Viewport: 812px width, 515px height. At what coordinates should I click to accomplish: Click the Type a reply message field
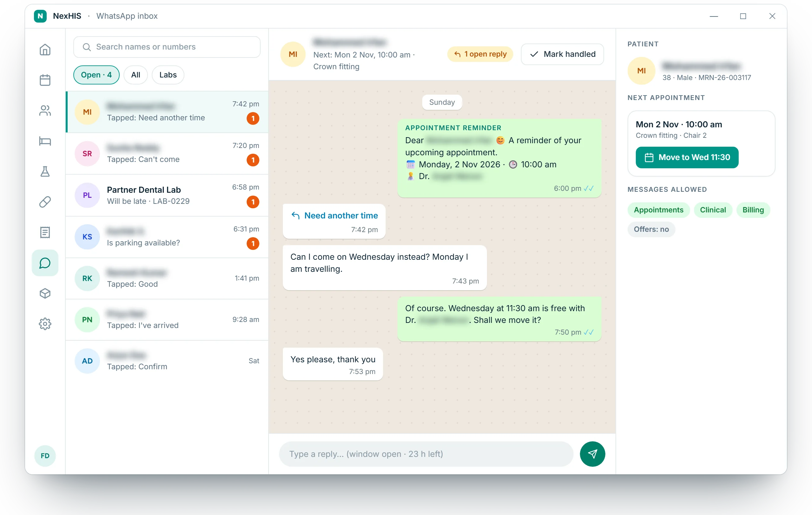426,454
